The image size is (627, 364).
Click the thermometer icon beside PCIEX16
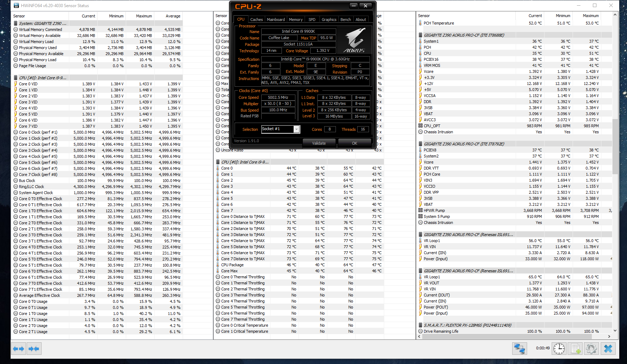[x=420, y=59]
